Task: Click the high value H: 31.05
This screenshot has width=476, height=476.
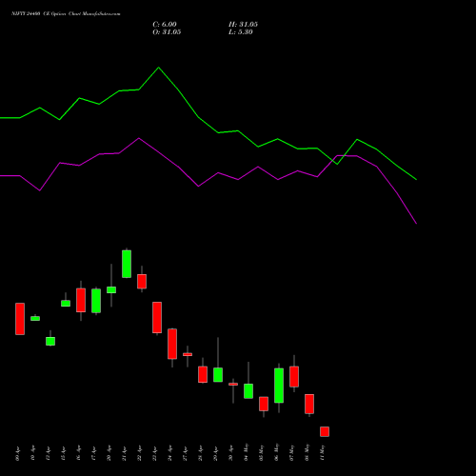Action: (x=243, y=25)
